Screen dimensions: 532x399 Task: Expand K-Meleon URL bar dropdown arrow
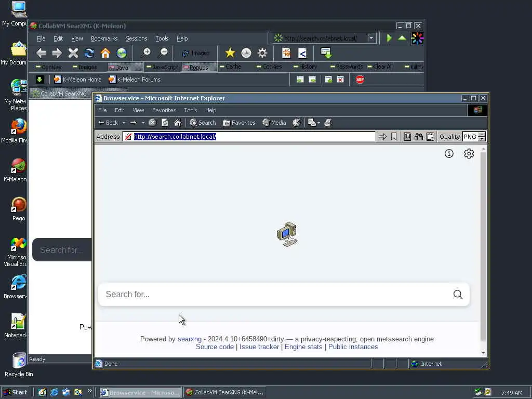(x=371, y=38)
